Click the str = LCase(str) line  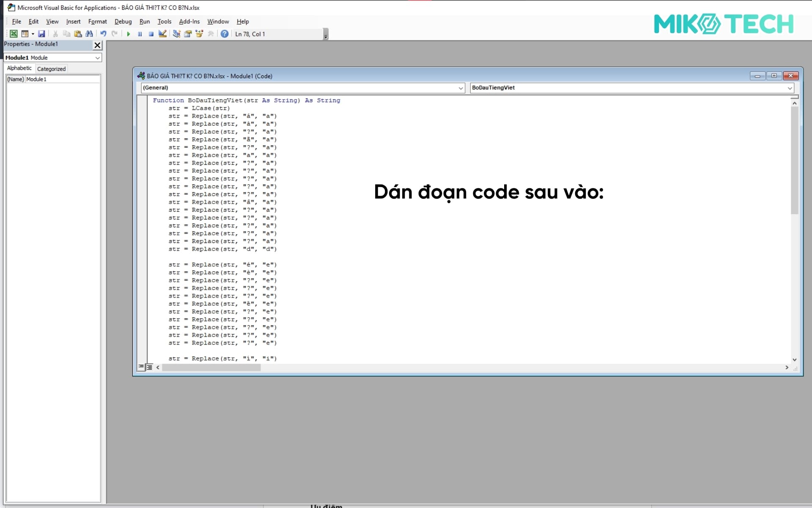point(199,108)
